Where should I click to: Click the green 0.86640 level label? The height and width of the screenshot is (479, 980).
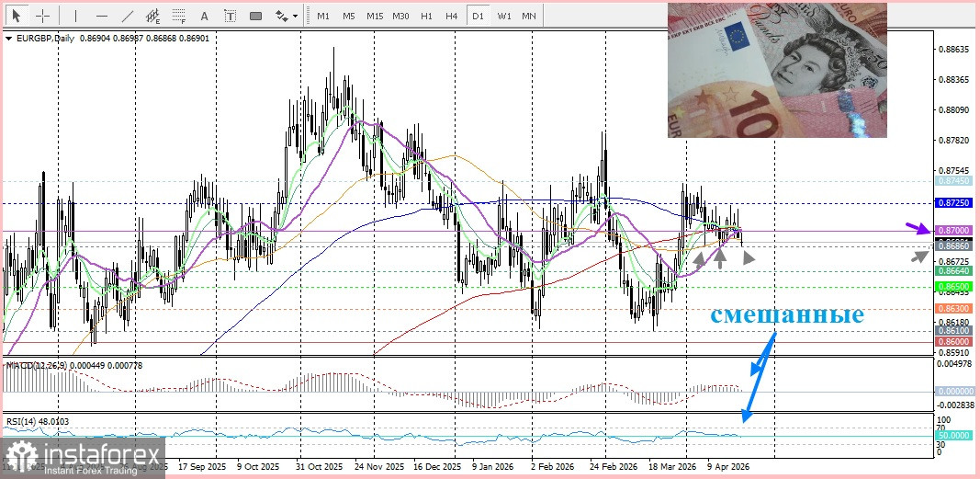[x=953, y=271]
